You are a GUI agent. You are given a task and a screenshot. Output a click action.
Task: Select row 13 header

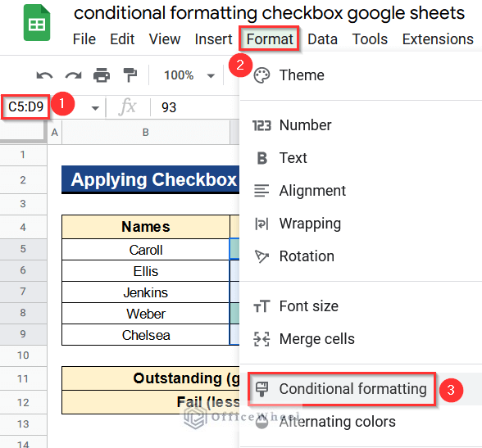tap(23, 424)
